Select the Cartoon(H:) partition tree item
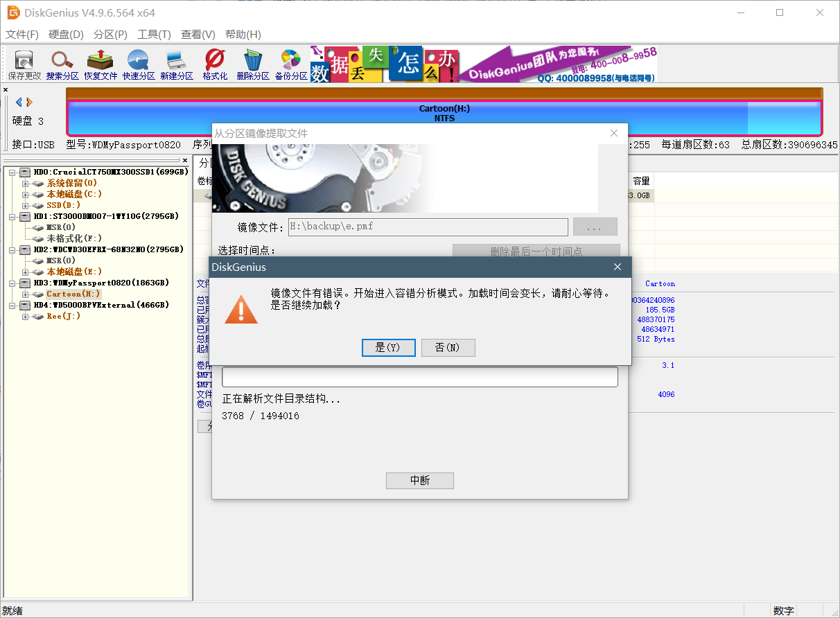 [73, 294]
